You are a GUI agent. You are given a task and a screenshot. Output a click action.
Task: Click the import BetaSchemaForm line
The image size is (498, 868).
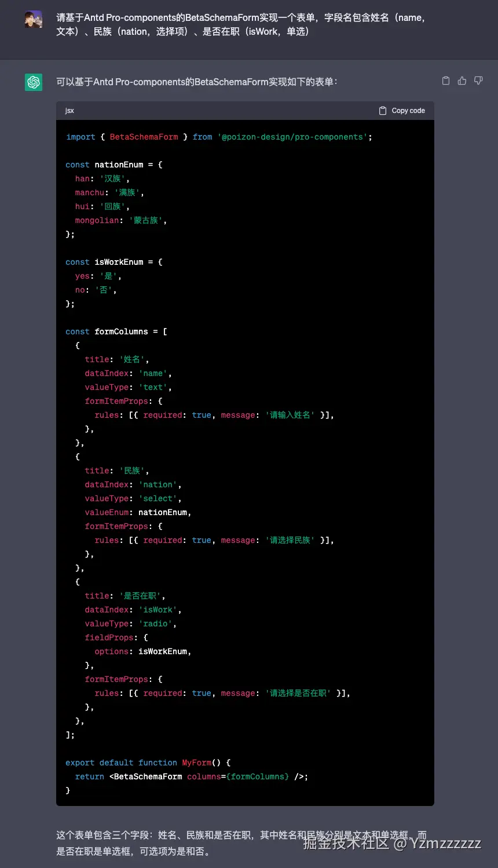pyautogui.click(x=219, y=137)
